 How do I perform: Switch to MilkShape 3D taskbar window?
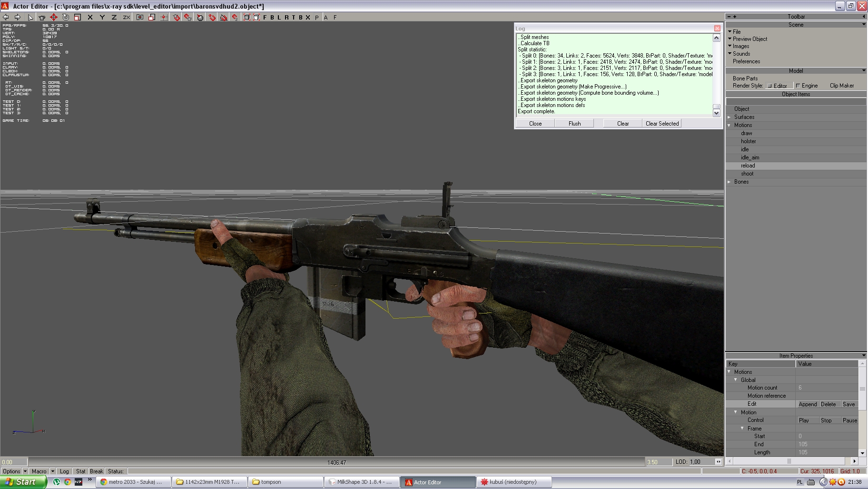coord(362,482)
